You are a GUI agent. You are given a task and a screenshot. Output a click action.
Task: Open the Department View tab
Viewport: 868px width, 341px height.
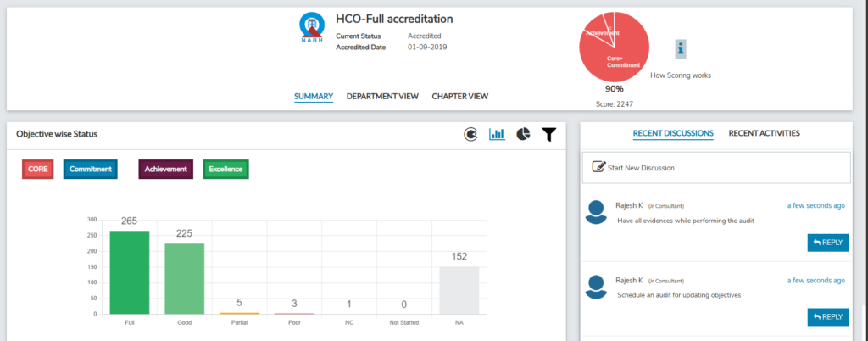click(382, 96)
